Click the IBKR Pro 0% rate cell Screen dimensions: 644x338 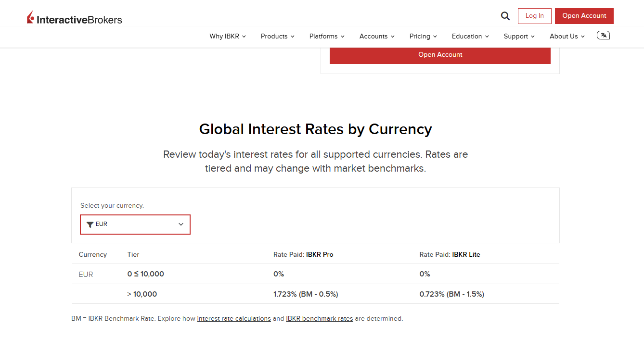point(279,274)
